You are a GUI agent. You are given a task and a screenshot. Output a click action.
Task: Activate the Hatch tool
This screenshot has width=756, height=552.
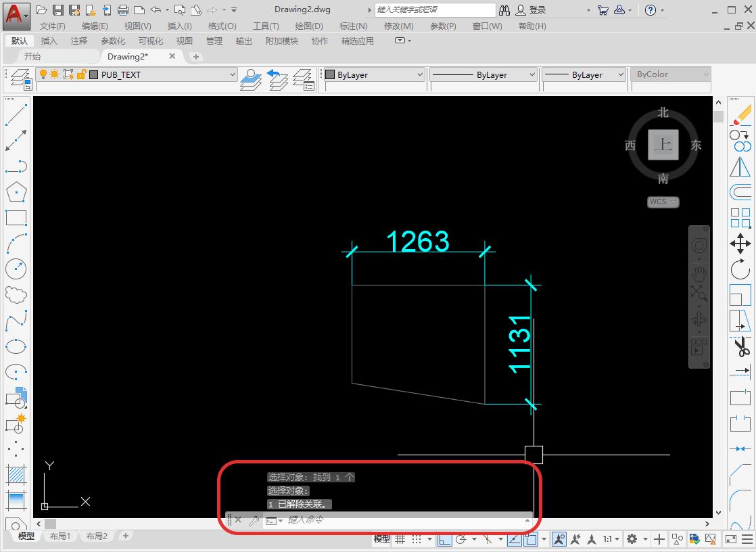click(16, 474)
